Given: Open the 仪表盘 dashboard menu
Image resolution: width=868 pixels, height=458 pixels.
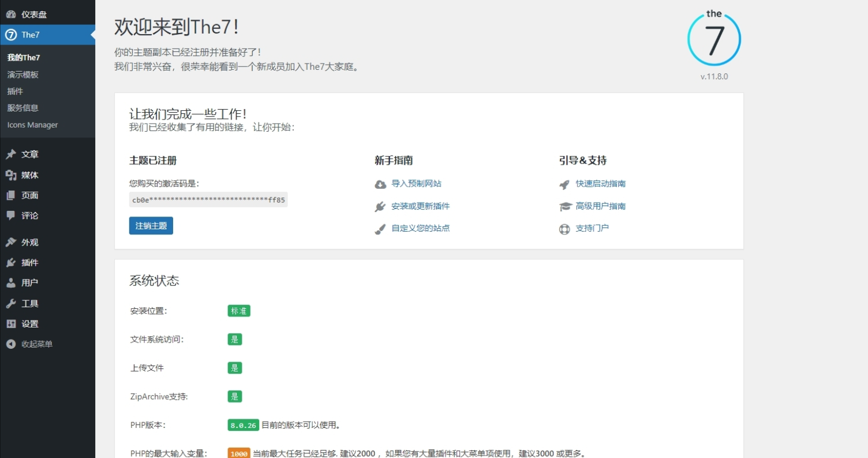Looking at the screenshot, I should click(x=47, y=14).
